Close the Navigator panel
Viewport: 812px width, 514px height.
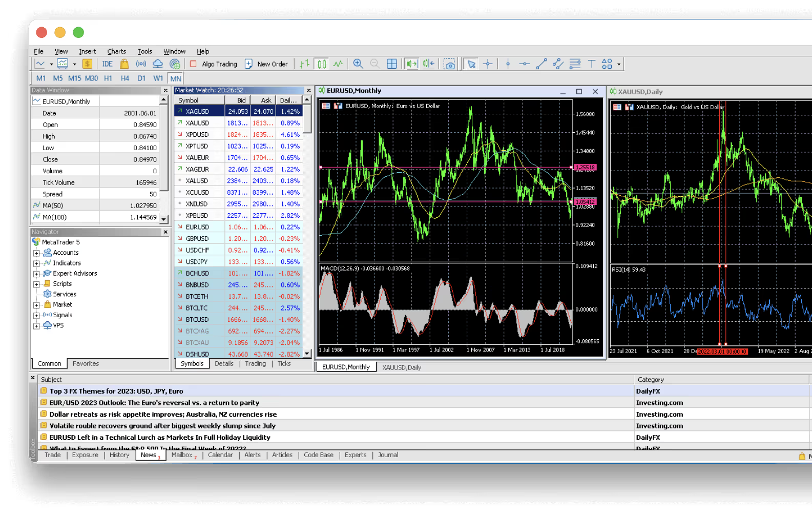[165, 232]
